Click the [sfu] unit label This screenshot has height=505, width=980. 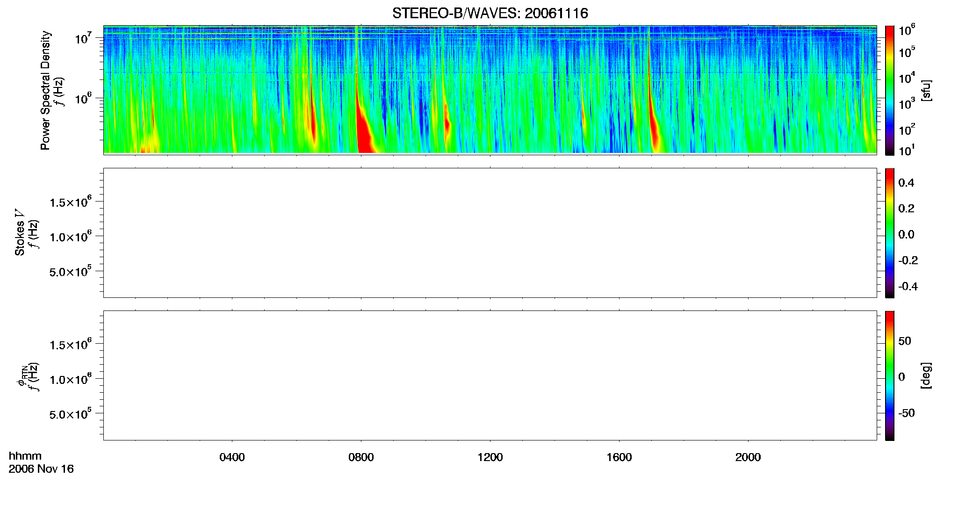927,90
